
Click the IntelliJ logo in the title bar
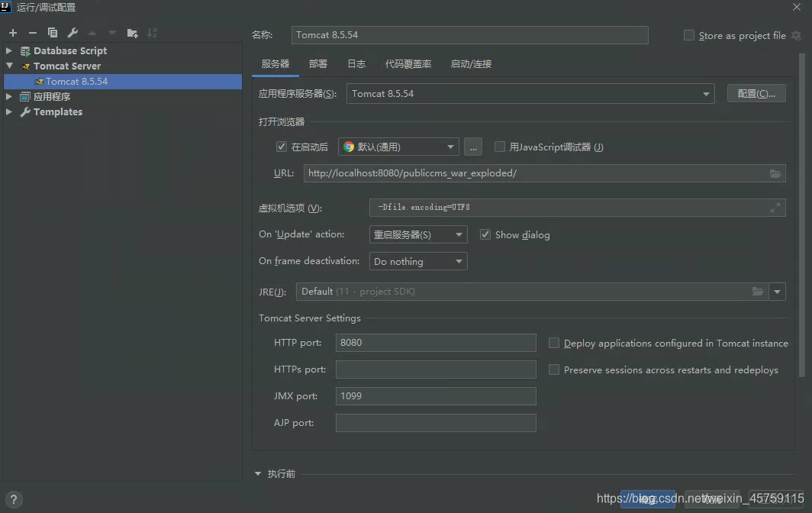pos(5,7)
